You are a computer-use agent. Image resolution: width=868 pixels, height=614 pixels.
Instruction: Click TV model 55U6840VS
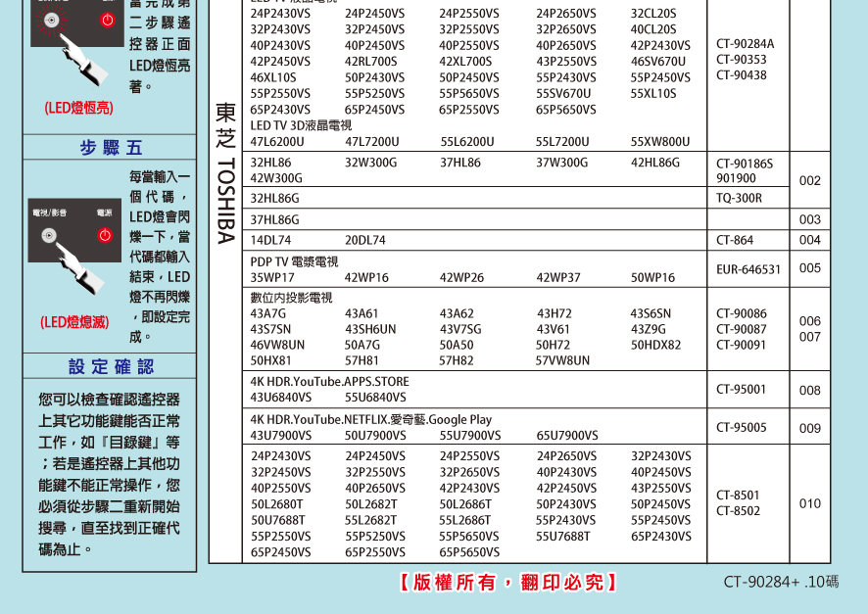(x=375, y=398)
